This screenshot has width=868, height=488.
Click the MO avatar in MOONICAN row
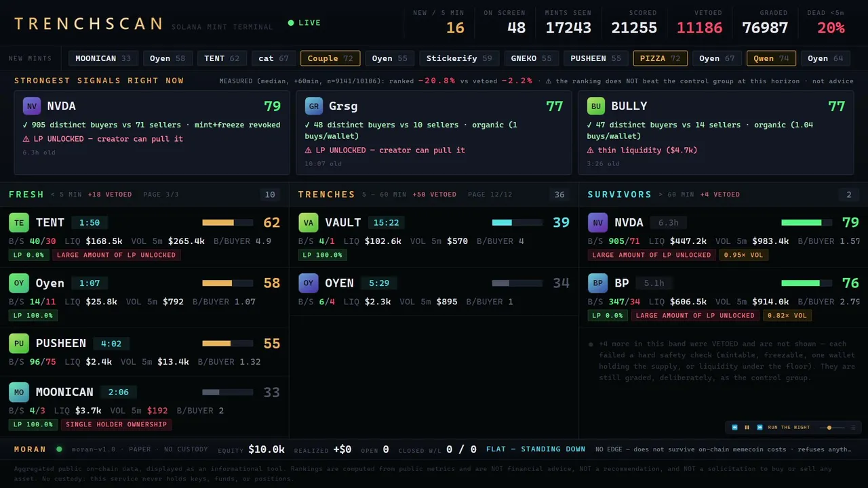click(x=19, y=392)
